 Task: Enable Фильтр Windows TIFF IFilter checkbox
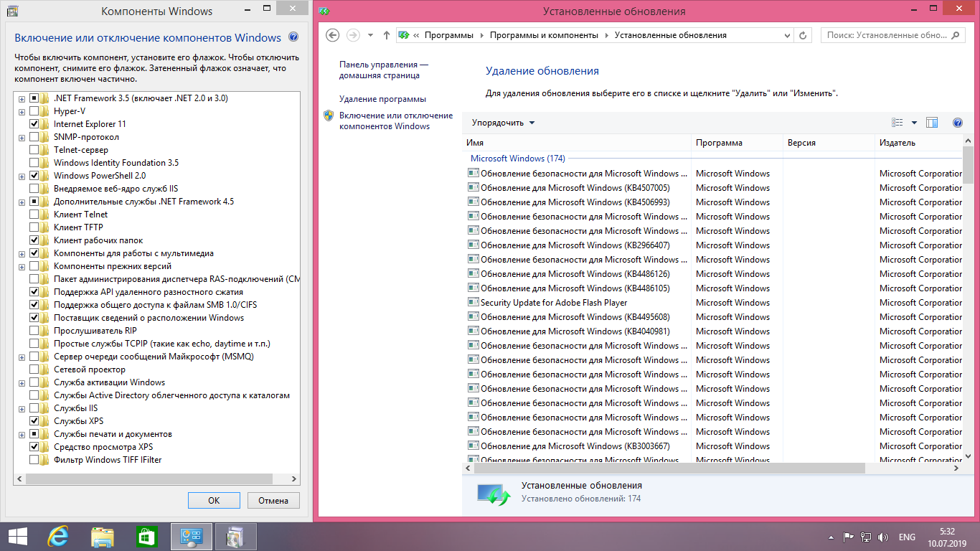[34, 460]
